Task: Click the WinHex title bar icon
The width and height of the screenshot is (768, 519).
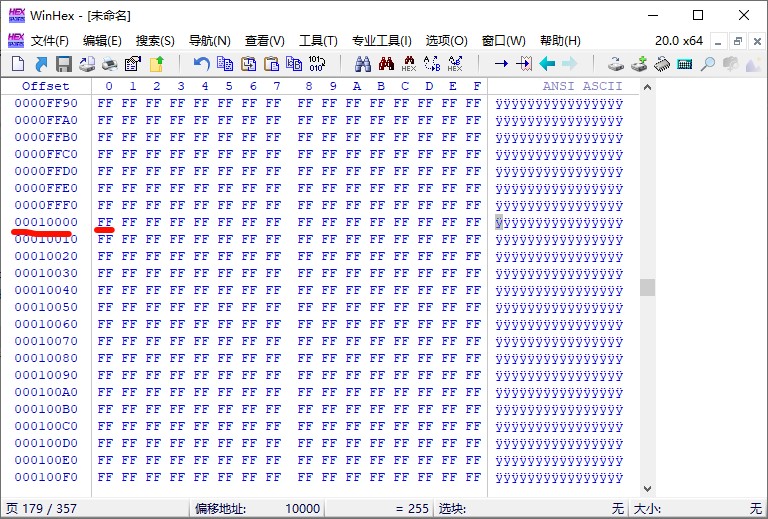Action: click(17, 15)
